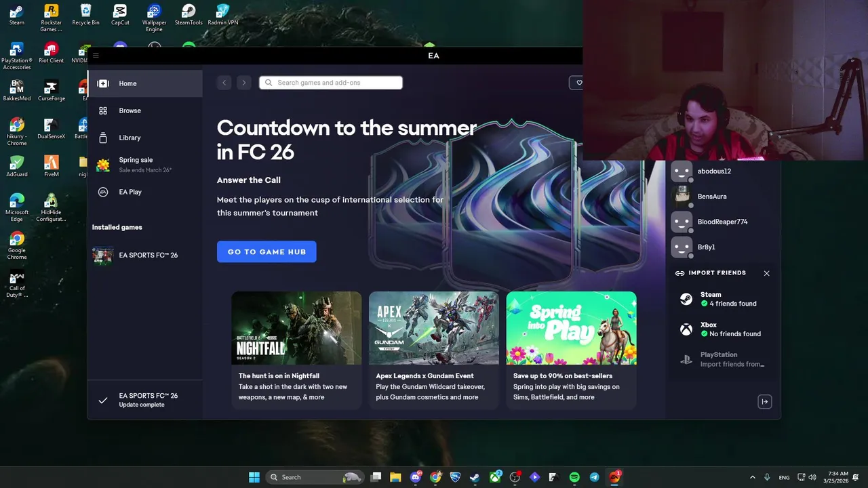Open Riot Client desktop shortcut
This screenshot has height=488, width=868.
(51, 52)
